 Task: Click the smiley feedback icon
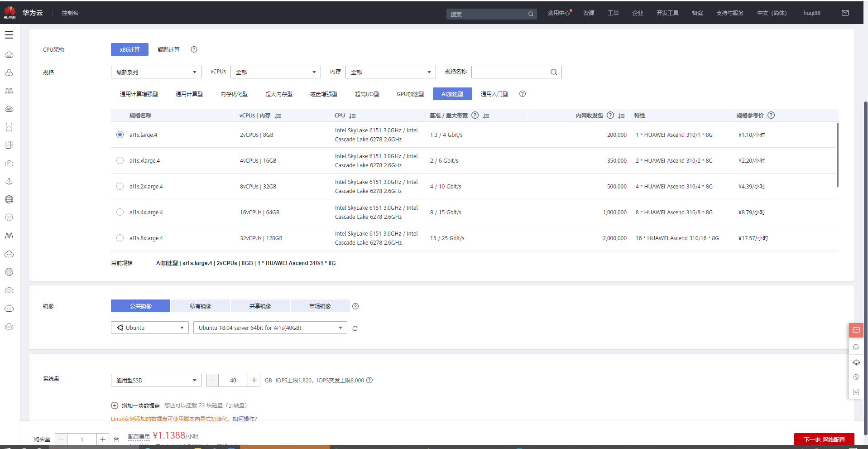coord(856,348)
